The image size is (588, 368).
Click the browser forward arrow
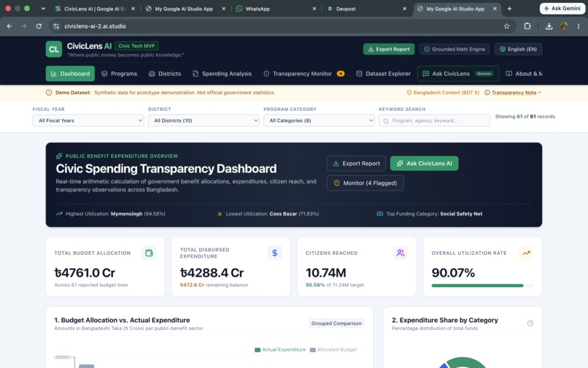(x=24, y=26)
